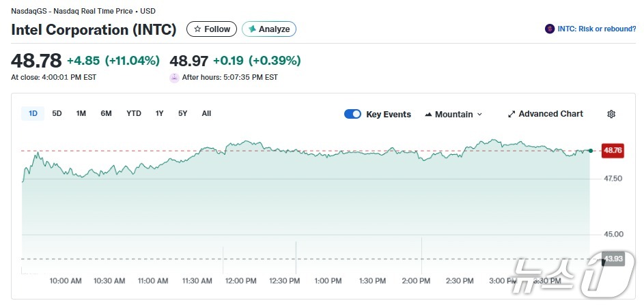The width and height of the screenshot is (644, 307).
Task: Click the star icon in Follow button
Action: (197, 29)
